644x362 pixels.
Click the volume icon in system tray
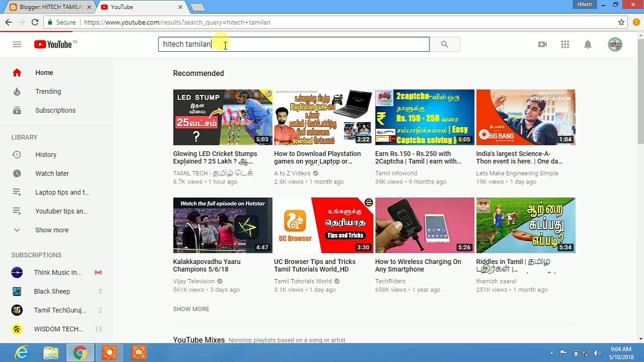pyautogui.click(x=597, y=353)
